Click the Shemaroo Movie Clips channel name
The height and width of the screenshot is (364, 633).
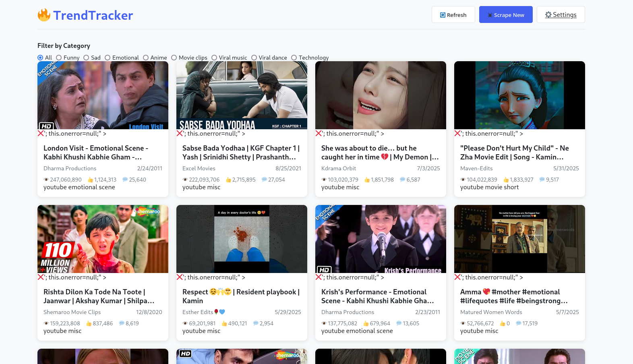click(x=72, y=312)
